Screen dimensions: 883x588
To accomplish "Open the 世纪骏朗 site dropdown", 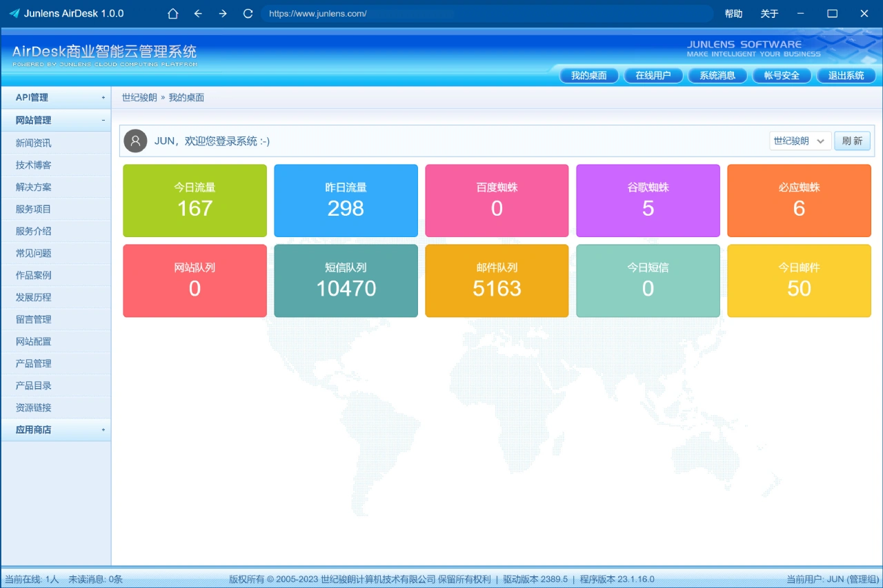I will [x=800, y=141].
